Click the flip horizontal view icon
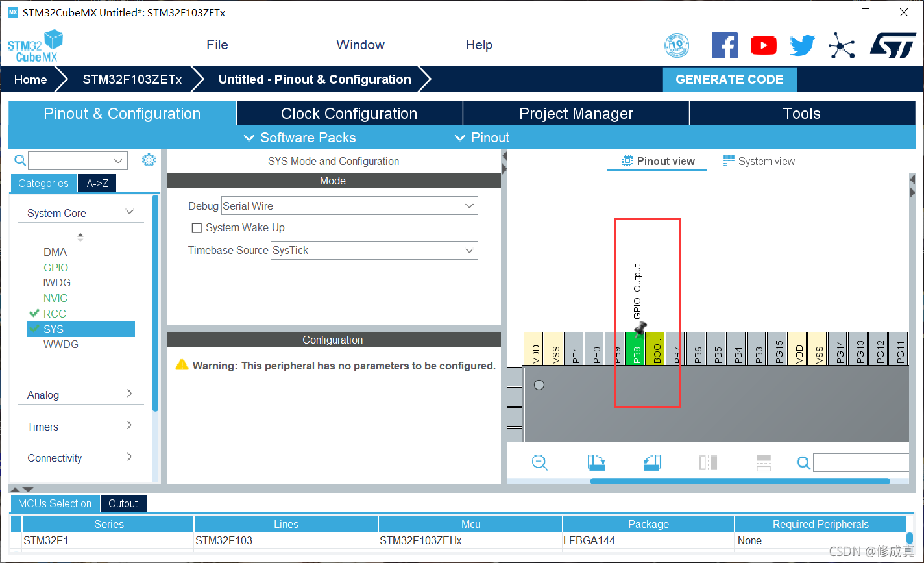The image size is (924, 563). (708, 462)
